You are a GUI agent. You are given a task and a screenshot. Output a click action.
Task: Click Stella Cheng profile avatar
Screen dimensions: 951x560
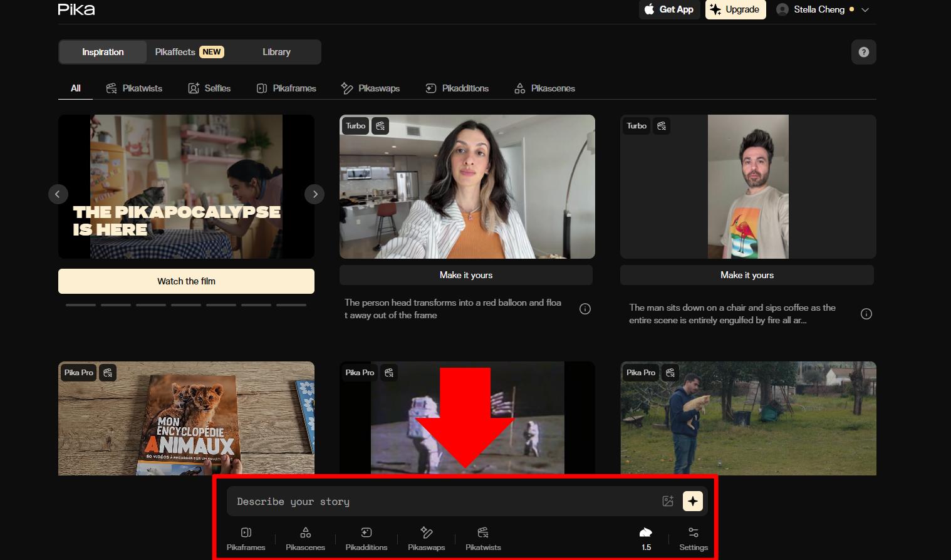[782, 9]
